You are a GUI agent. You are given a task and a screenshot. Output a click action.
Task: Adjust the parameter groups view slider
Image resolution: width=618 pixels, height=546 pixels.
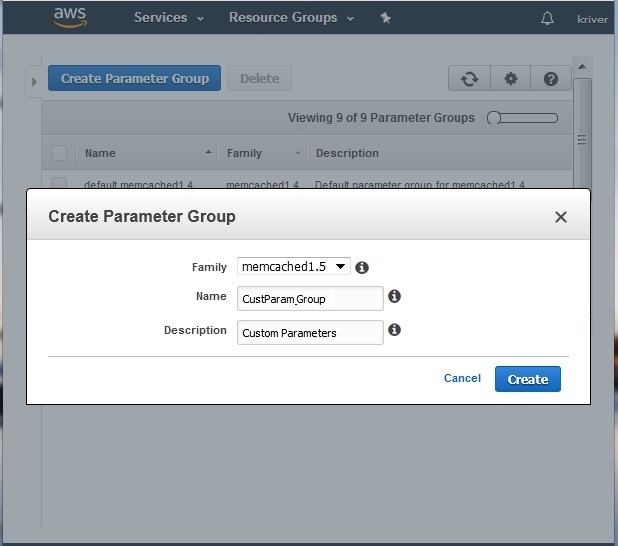[x=522, y=118]
